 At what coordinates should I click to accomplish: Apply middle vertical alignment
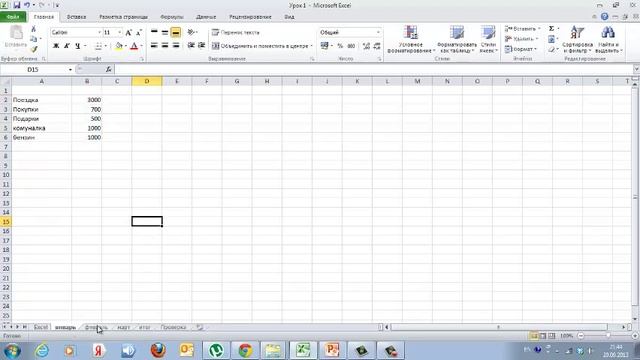(165, 32)
